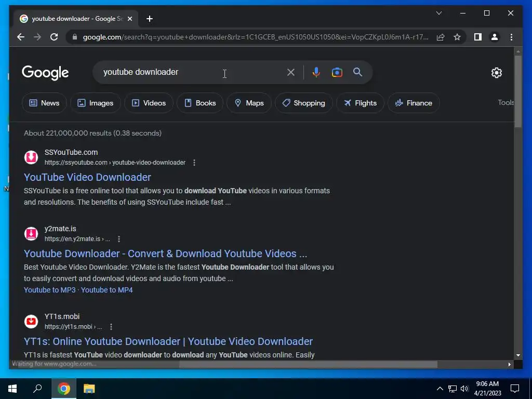
Task: Open Chrome's three-dot menu
Action: [x=511, y=37]
